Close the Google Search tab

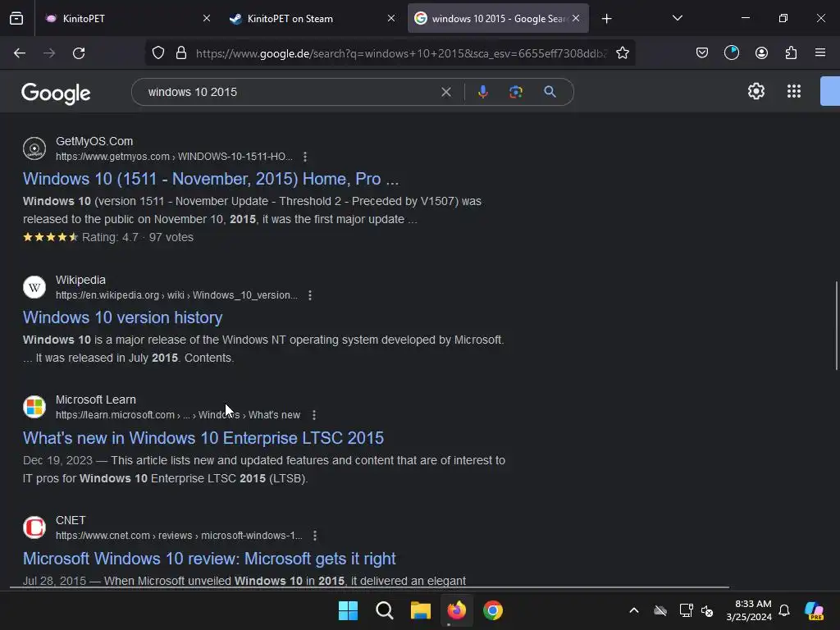(x=576, y=18)
